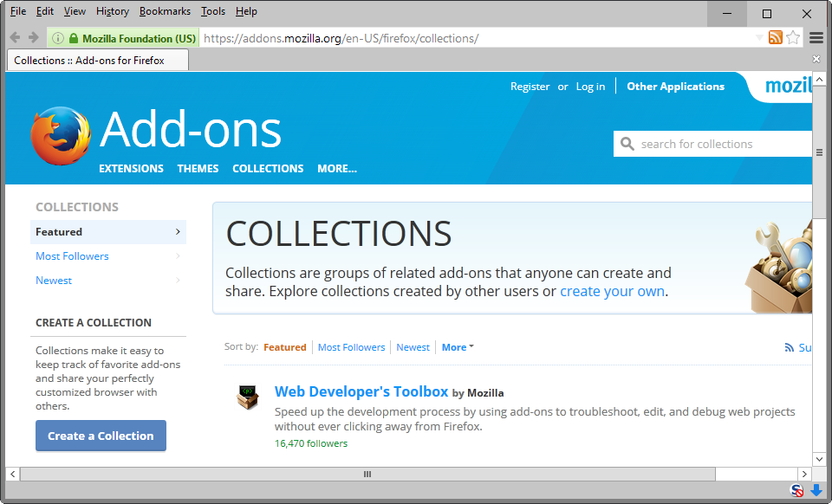This screenshot has width=832, height=504.
Task: Open the History menu
Action: click(113, 11)
